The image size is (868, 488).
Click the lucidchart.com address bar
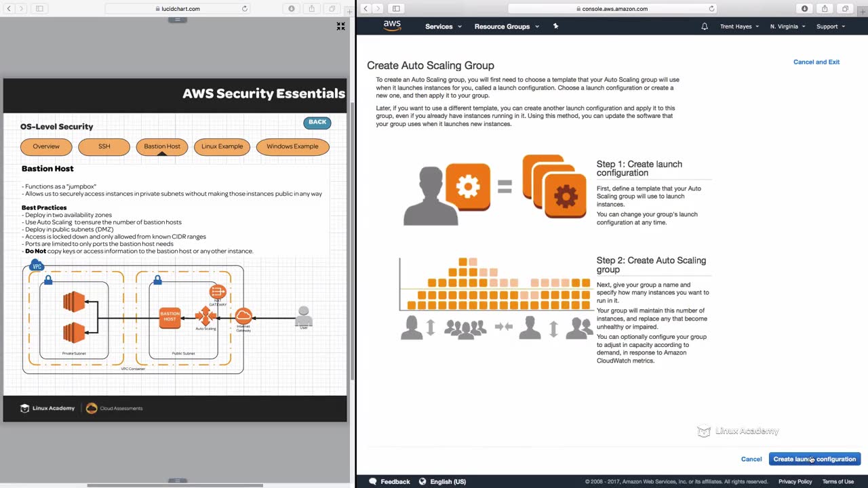pos(178,9)
